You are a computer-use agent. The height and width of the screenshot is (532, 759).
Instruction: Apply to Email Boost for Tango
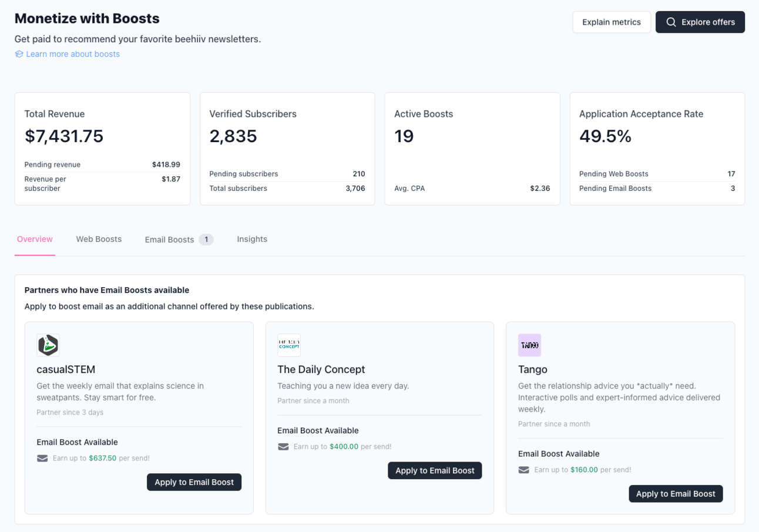tap(676, 494)
